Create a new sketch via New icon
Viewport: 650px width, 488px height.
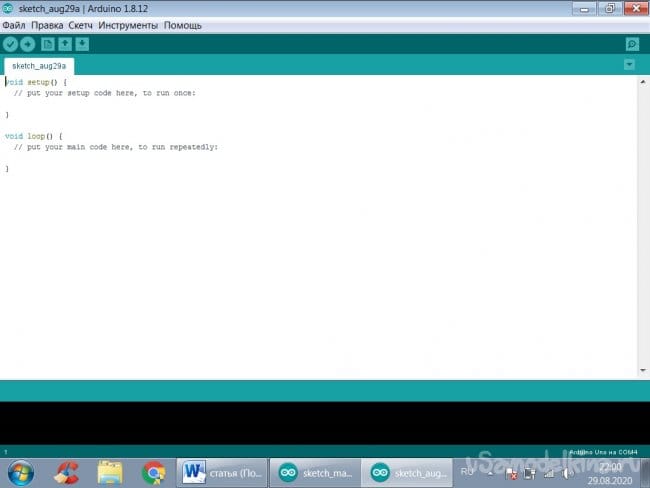click(x=47, y=44)
